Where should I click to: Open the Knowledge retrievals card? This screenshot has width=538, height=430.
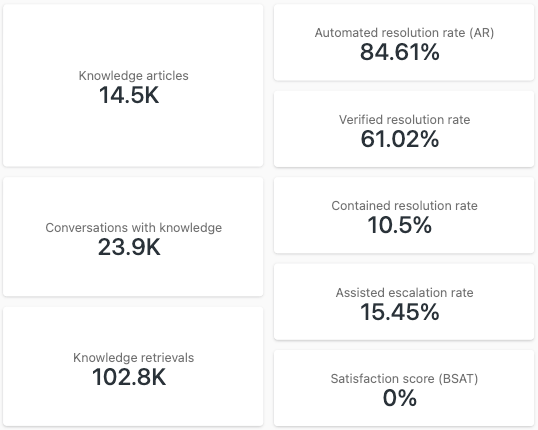coord(133,367)
